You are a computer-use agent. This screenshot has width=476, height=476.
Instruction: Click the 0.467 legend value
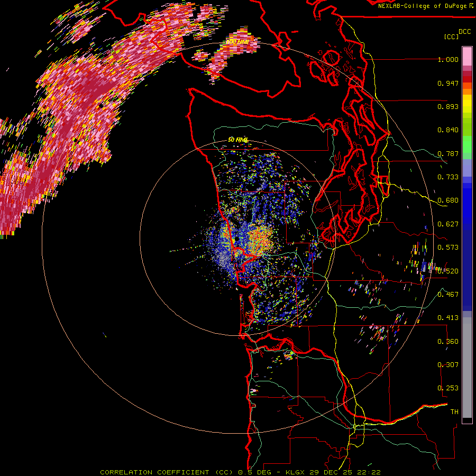coord(448,294)
